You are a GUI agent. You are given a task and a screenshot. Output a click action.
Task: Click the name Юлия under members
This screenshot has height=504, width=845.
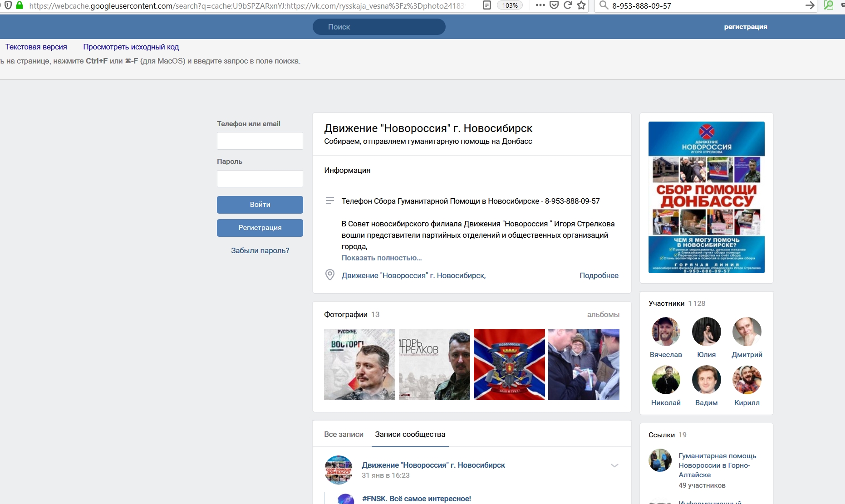pyautogui.click(x=707, y=355)
